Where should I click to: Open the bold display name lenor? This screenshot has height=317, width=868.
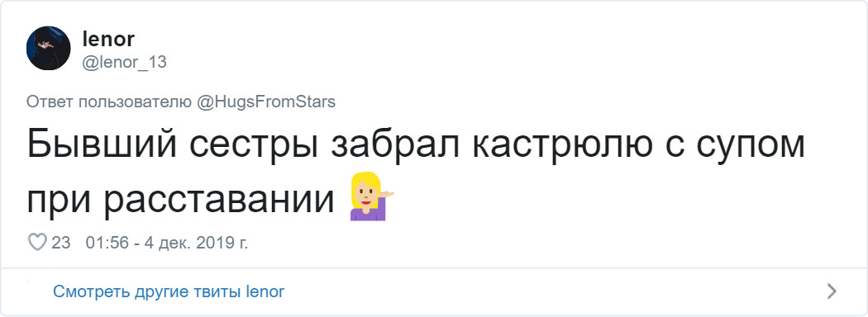click(108, 39)
